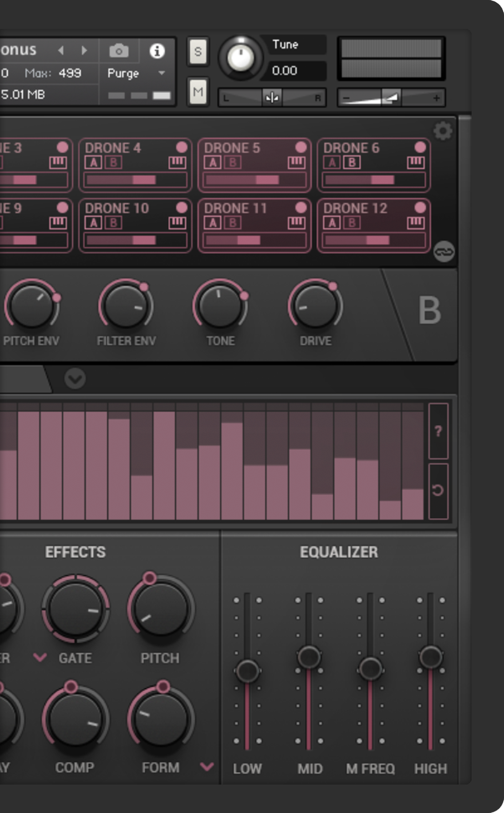The width and height of the screenshot is (504, 813).
Task: Open the snapshot camera icon
Action: [119, 51]
